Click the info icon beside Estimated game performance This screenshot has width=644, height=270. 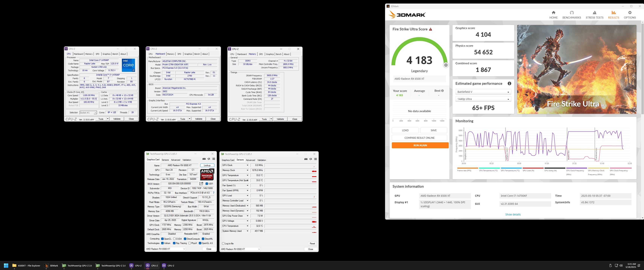tap(509, 83)
